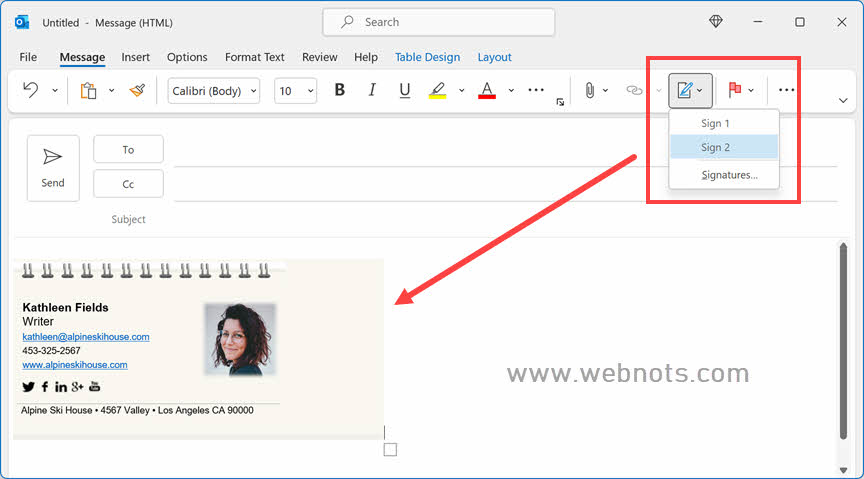
Task: Select the Format Painter brush icon
Action: 137,90
